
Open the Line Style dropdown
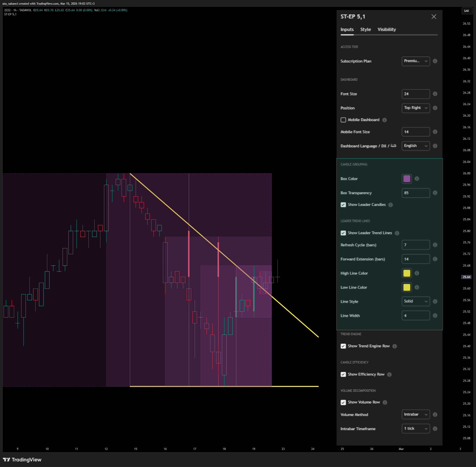[x=416, y=301]
